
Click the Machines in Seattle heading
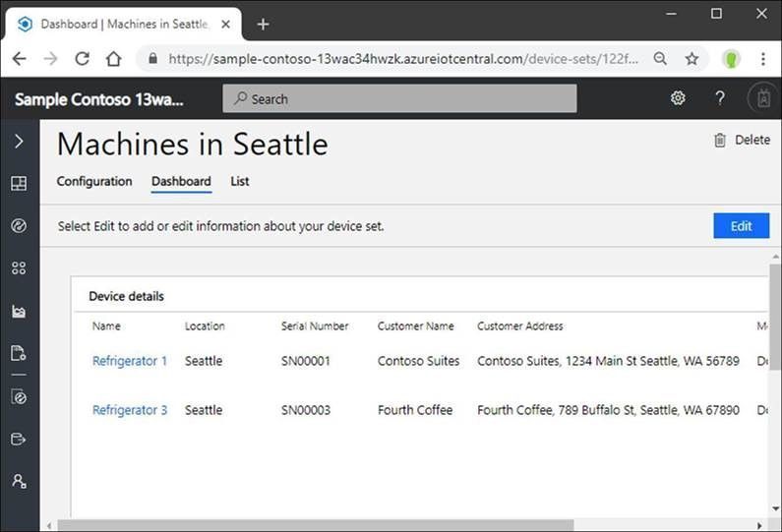193,145
